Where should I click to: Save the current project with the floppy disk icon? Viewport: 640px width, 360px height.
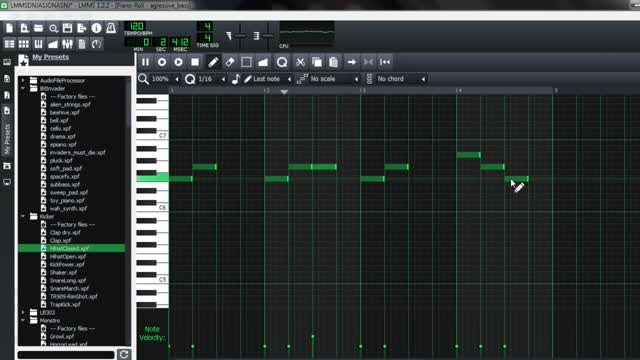click(x=67, y=28)
